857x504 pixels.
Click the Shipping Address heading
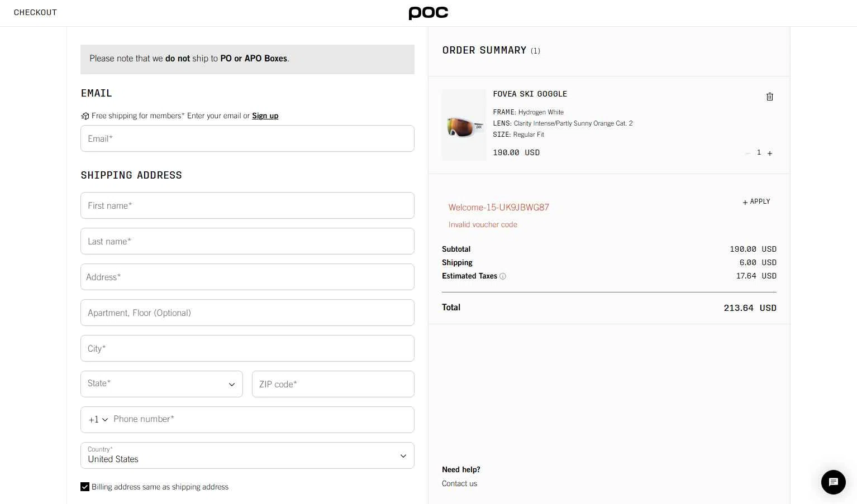pos(131,175)
